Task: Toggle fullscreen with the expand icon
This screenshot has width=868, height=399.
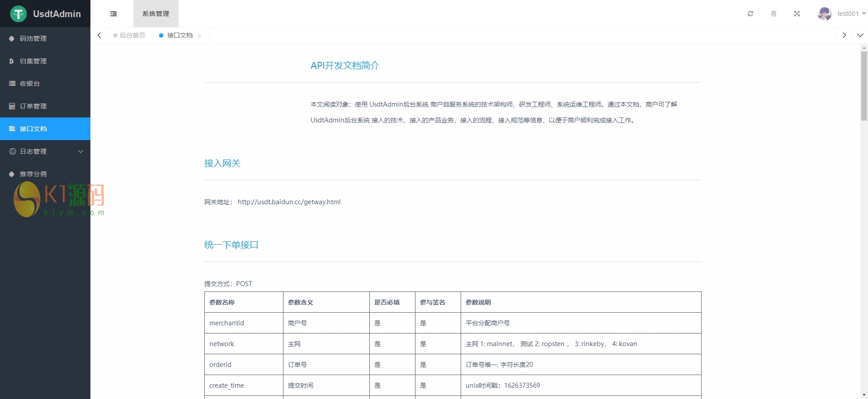Action: [x=797, y=14]
